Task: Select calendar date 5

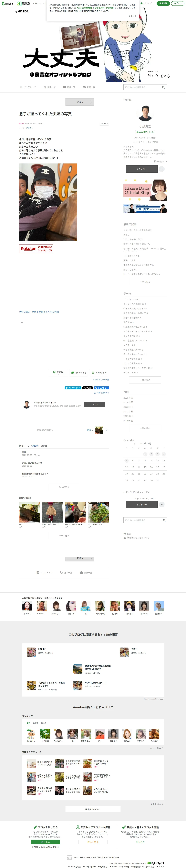Action: pos(127,461)
